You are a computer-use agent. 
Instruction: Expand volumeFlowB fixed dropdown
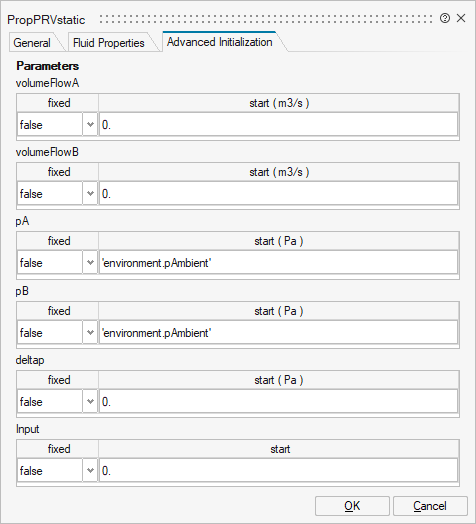tap(90, 193)
